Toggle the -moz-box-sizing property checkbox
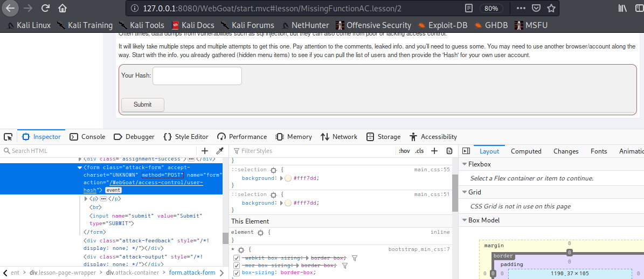644x279 pixels. pos(237,266)
